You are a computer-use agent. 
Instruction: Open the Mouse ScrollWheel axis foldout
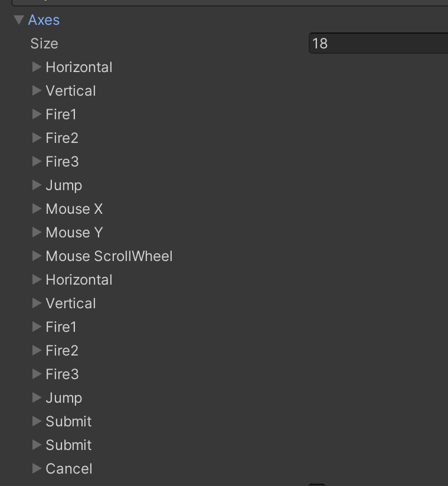(x=37, y=256)
